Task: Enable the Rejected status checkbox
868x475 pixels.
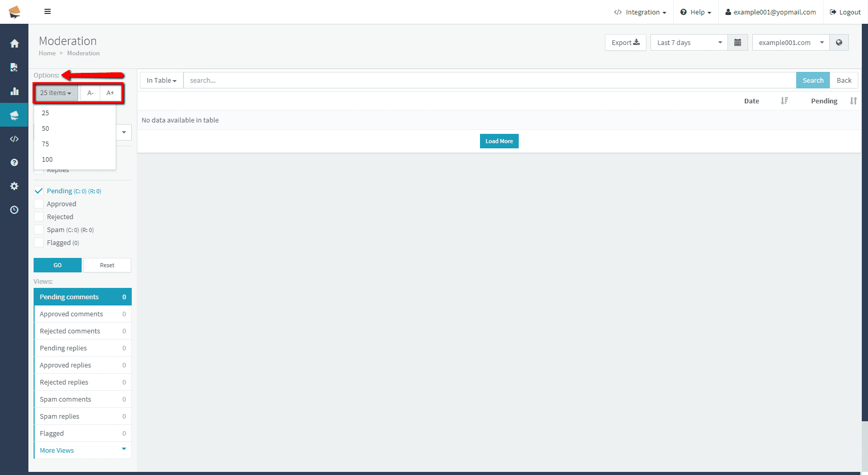Action: [39, 217]
